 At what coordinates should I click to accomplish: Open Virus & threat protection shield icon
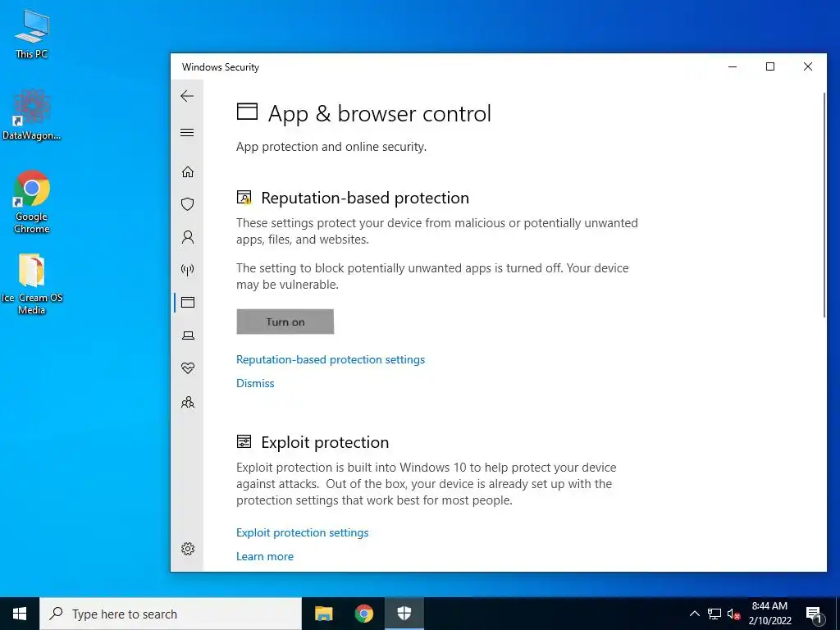pos(188,204)
